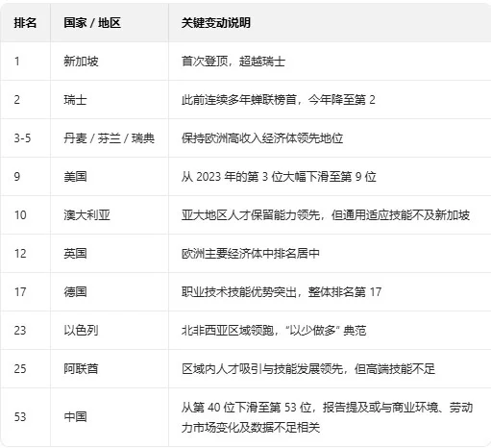This screenshot has height=448, width=491.
Task: Select the text '亚大地区人才保留能力领先…' description
Action: coord(326,214)
